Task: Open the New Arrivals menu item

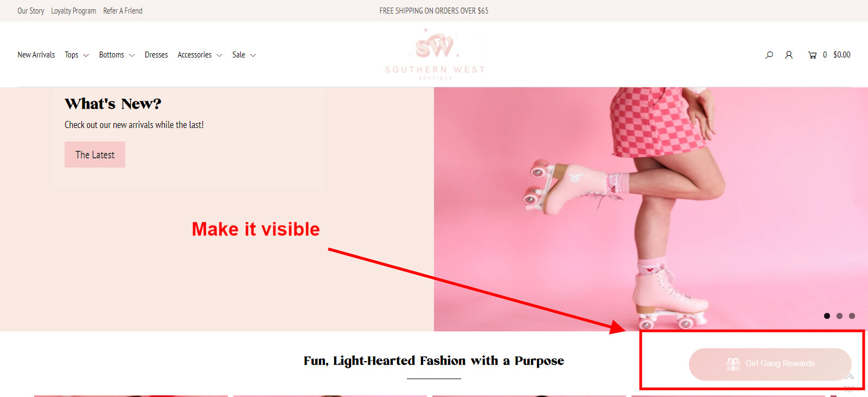Action: (36, 55)
